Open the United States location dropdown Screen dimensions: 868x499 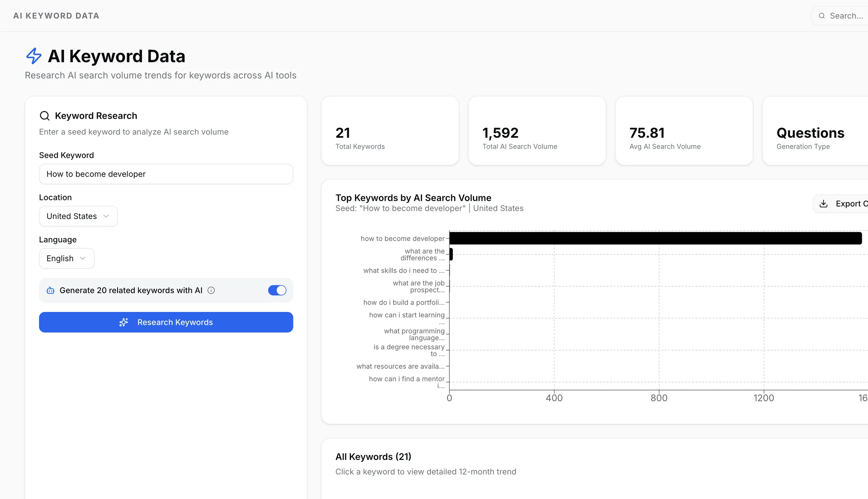click(x=78, y=216)
